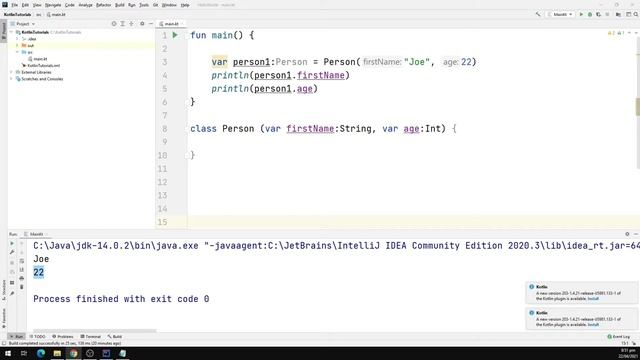Open Run panel settings gear icon
The width and height of the screenshot is (640, 360).
pyautogui.click(x=627, y=234)
